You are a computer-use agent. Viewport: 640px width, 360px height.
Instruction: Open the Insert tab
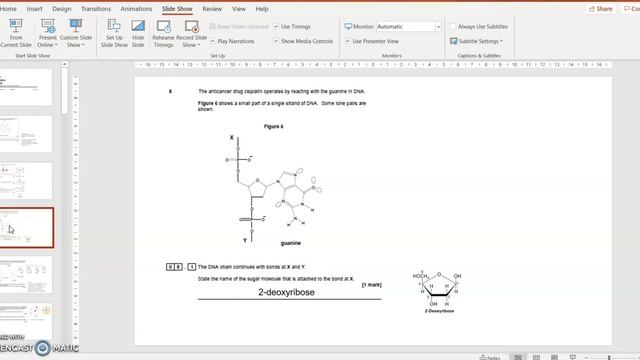34,9
